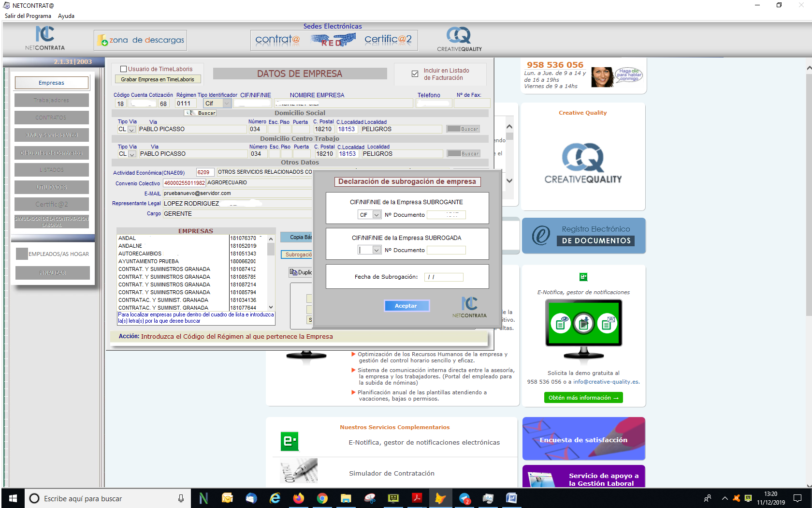The height and width of the screenshot is (508, 812).
Task: Open Word from taskbar
Action: (511, 498)
